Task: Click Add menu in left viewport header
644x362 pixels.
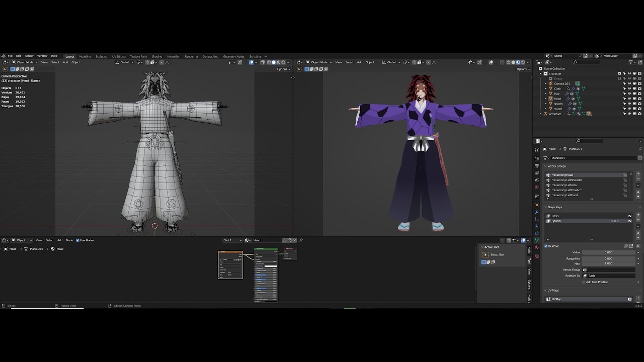Action: (x=65, y=62)
